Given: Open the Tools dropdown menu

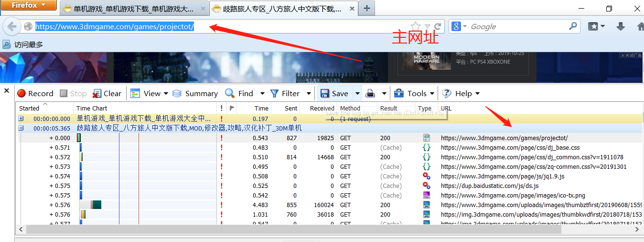Looking at the screenshot, I should click(x=414, y=93).
